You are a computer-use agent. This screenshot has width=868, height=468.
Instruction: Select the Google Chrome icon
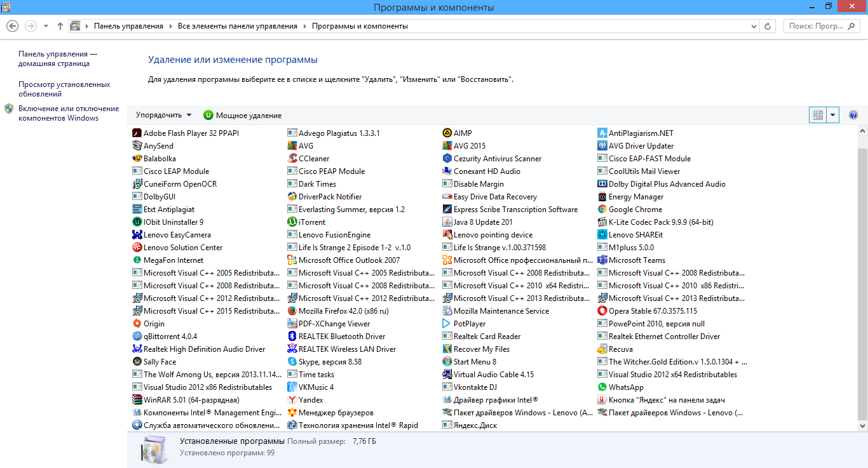(602, 210)
